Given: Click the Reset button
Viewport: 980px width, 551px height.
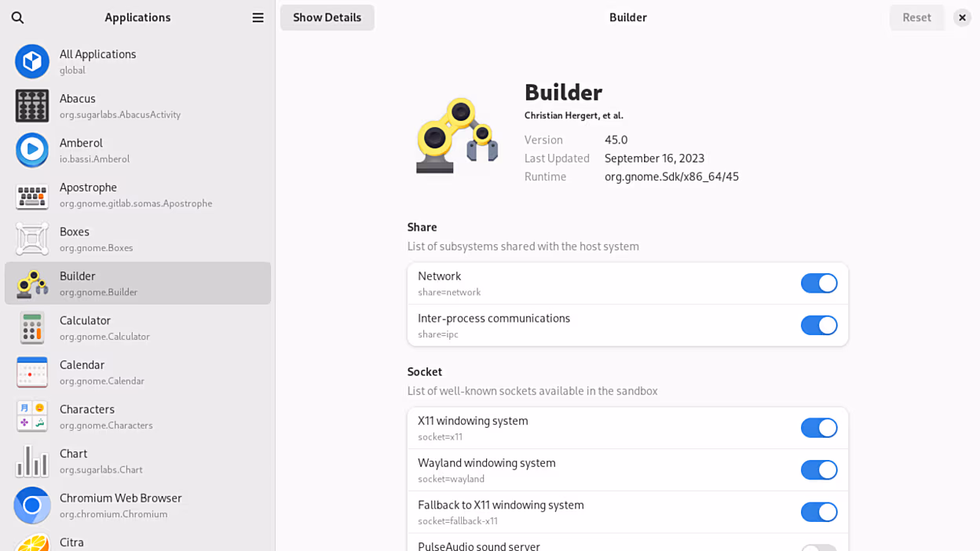Looking at the screenshot, I should click(916, 17).
